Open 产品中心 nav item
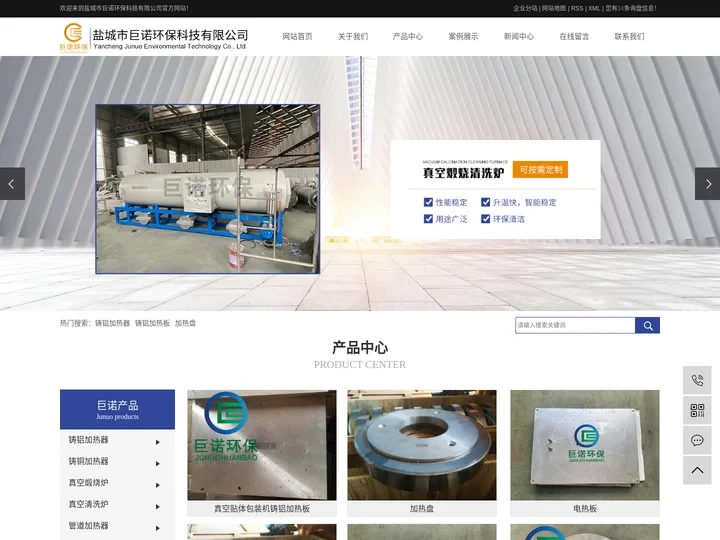This screenshot has width=720, height=540. pyautogui.click(x=408, y=36)
